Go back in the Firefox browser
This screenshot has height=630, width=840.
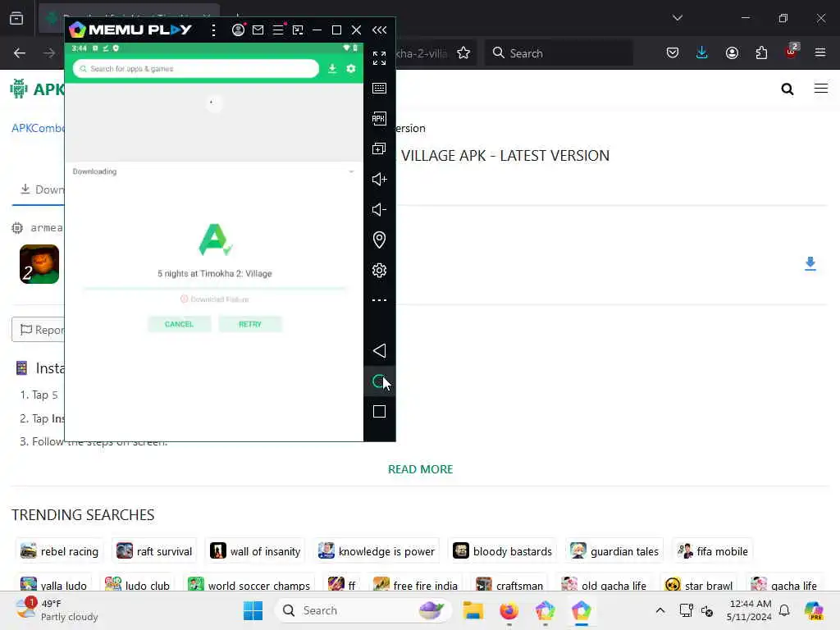(x=20, y=53)
